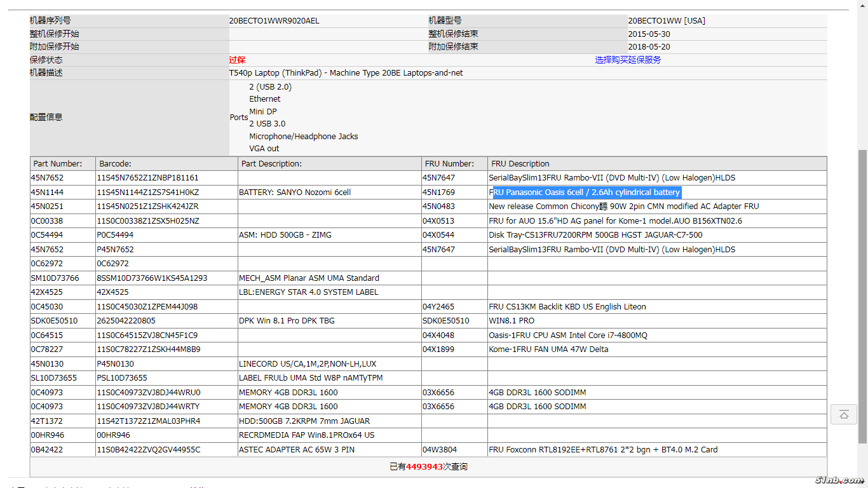The image size is (868, 488).
Task: Click the WIN8.1 PRO FRU description
Action: (512, 321)
